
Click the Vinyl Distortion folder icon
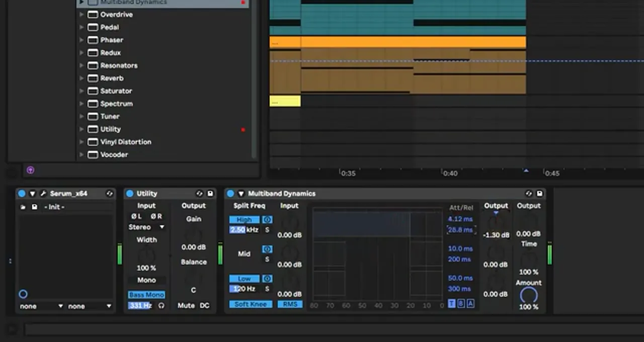tap(93, 142)
